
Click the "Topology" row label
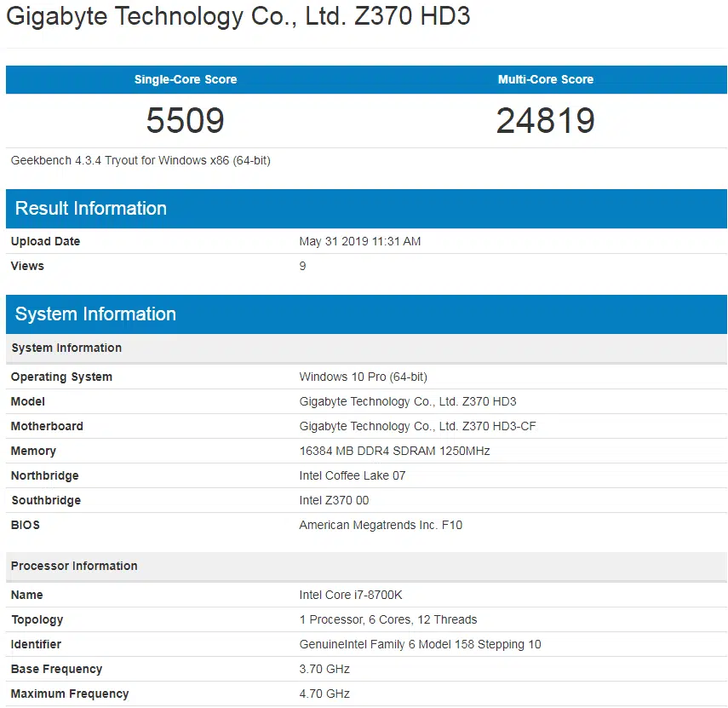(x=37, y=619)
